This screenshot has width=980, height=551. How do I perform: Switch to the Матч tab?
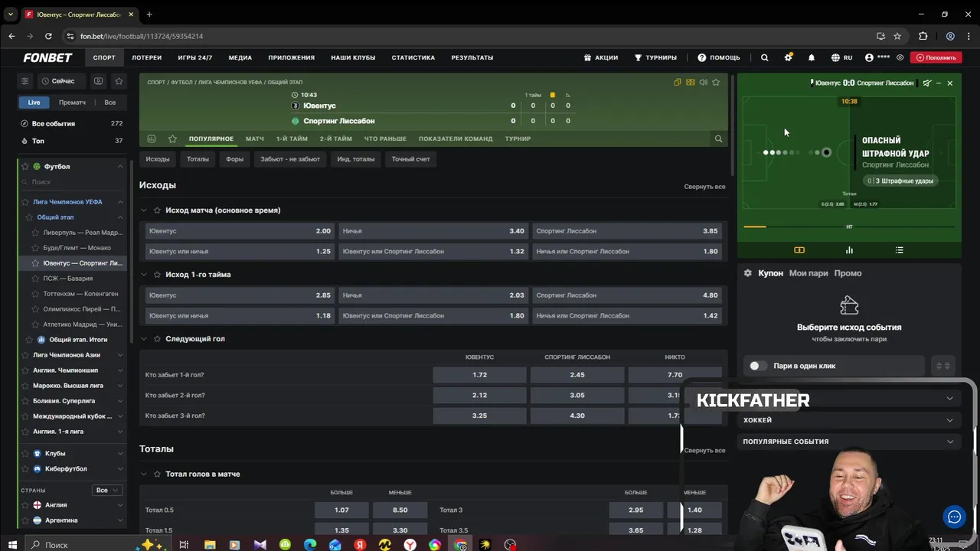(255, 139)
